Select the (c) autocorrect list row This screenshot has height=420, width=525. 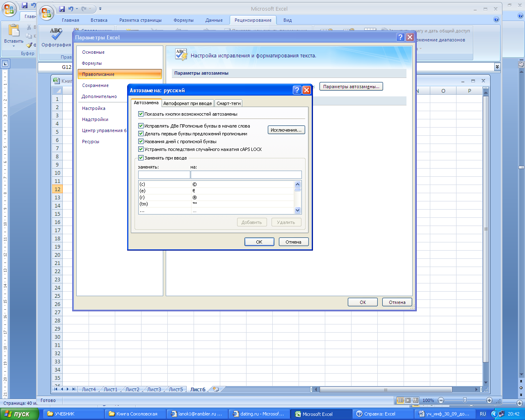tap(216, 185)
